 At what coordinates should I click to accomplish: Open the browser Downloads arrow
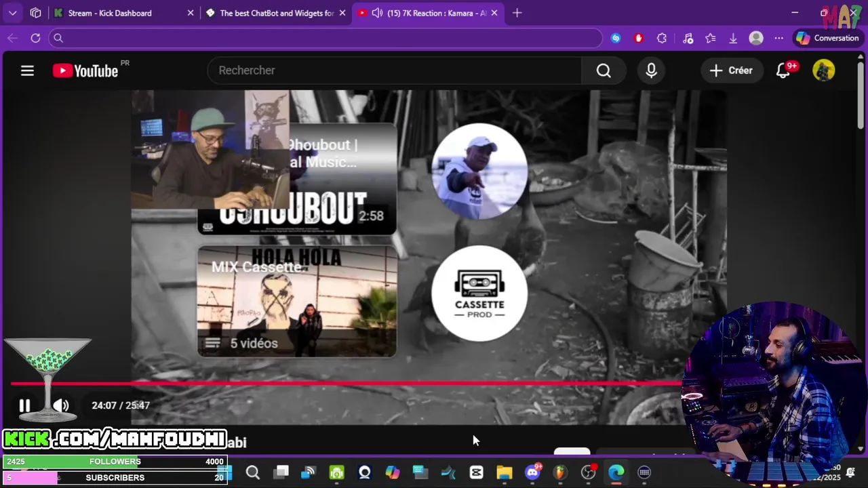tap(733, 38)
